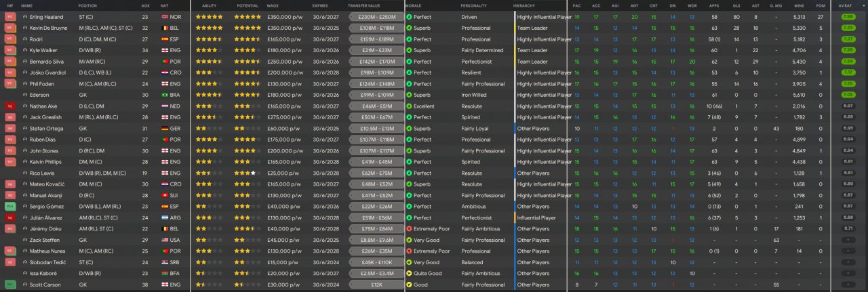Open Bernardo Silva's player profile

[45, 62]
